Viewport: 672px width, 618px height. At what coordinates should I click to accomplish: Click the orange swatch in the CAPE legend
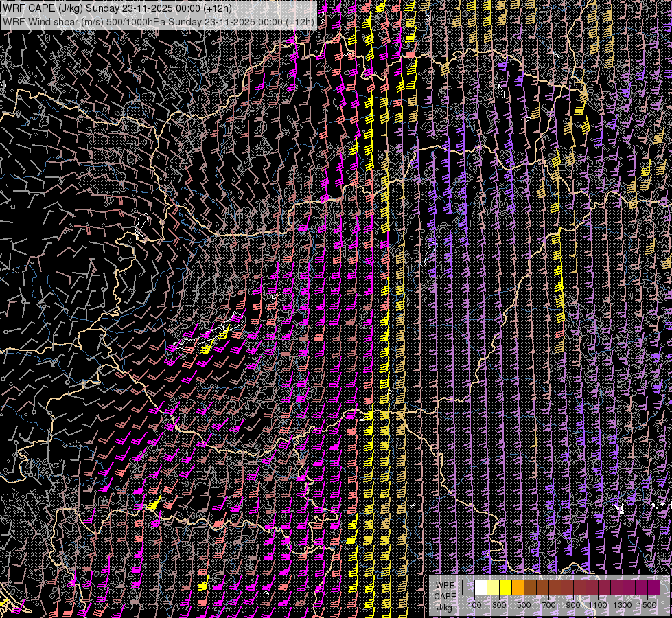click(x=518, y=588)
